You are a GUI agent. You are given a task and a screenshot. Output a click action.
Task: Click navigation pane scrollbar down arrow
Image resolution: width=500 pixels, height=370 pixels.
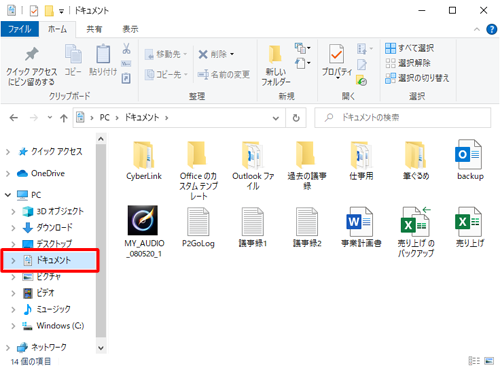(x=101, y=348)
